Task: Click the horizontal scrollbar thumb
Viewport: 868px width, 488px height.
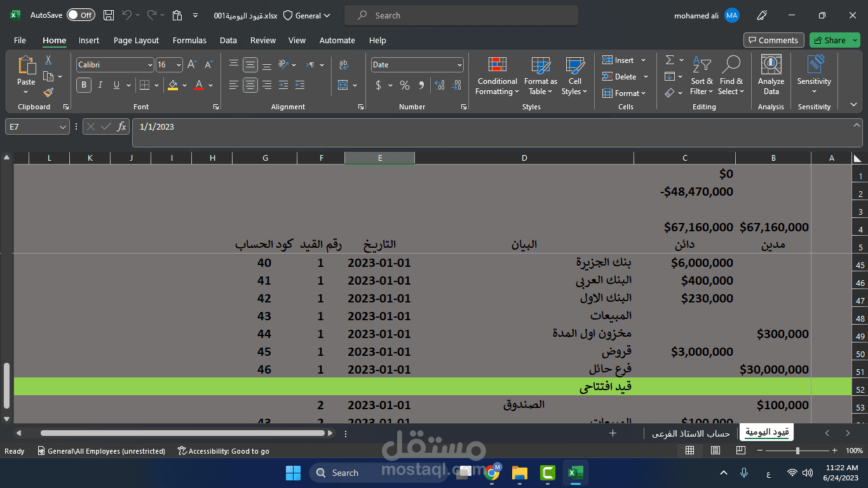Action: 182,433
